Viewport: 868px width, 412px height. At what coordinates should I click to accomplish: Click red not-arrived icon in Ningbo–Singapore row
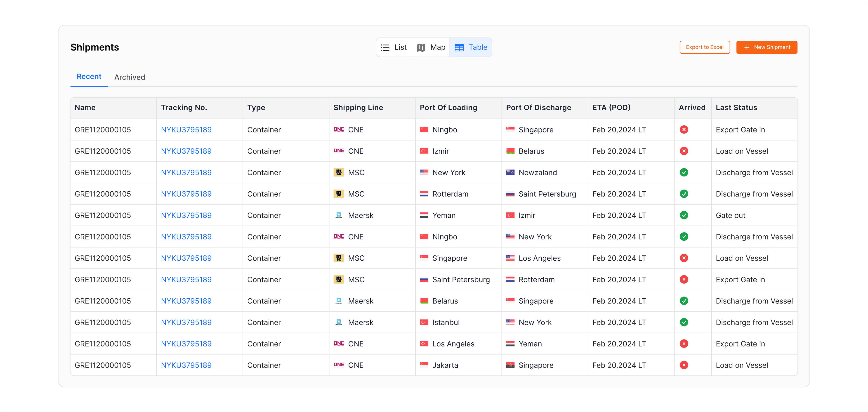click(684, 130)
